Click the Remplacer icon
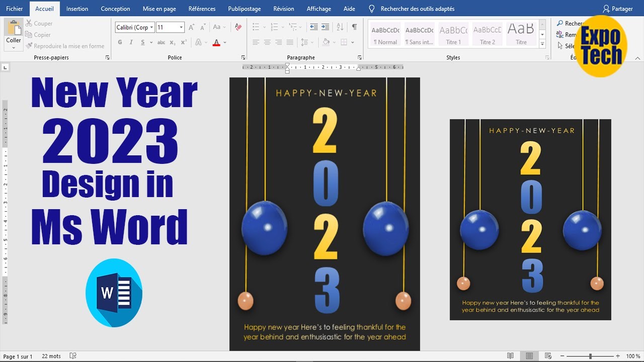The width and height of the screenshot is (644, 362). click(x=560, y=35)
